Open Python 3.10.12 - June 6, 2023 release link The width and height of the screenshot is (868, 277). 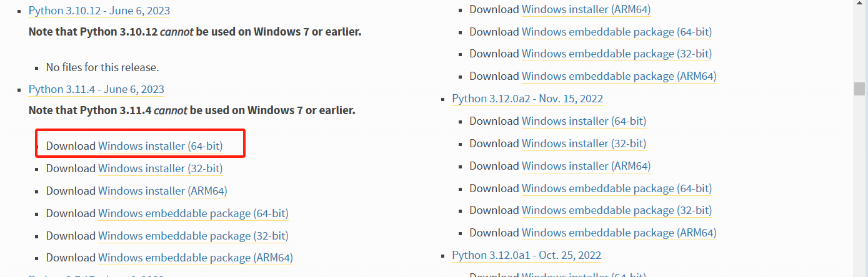99,11
